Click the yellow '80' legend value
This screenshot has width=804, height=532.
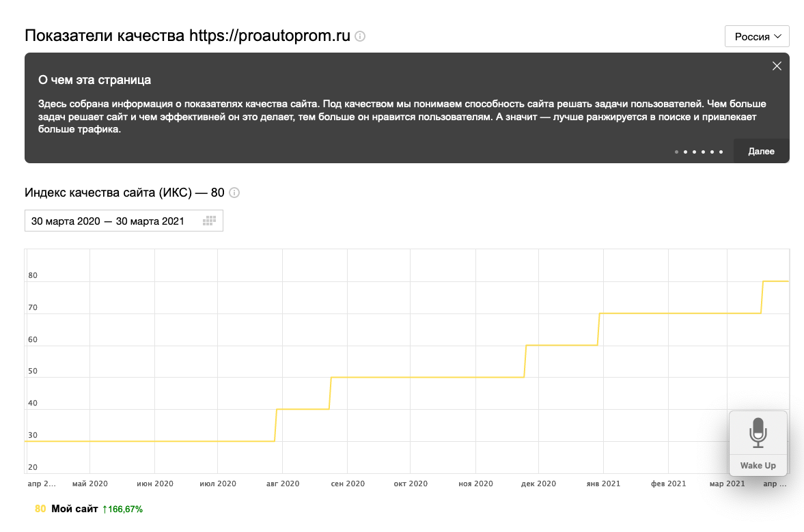(x=40, y=509)
